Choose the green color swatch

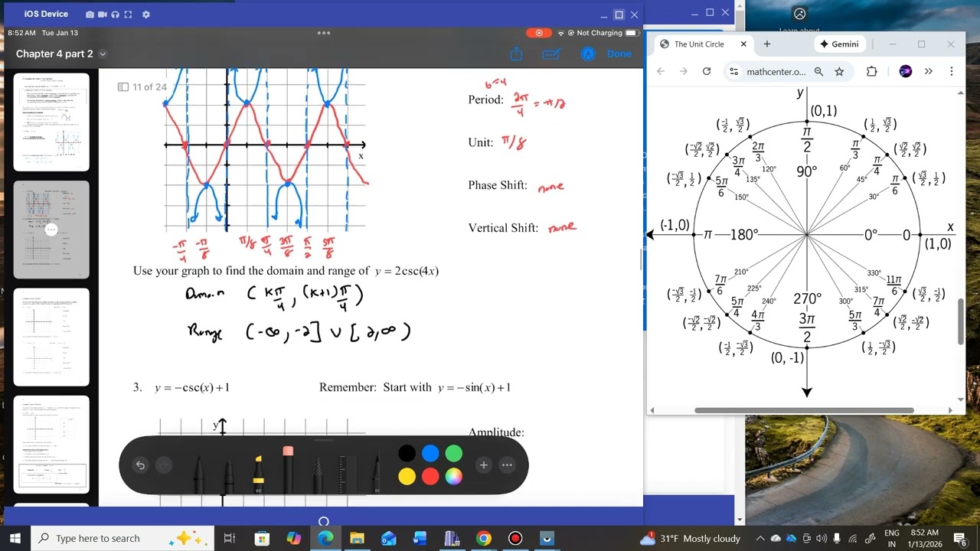click(x=454, y=454)
